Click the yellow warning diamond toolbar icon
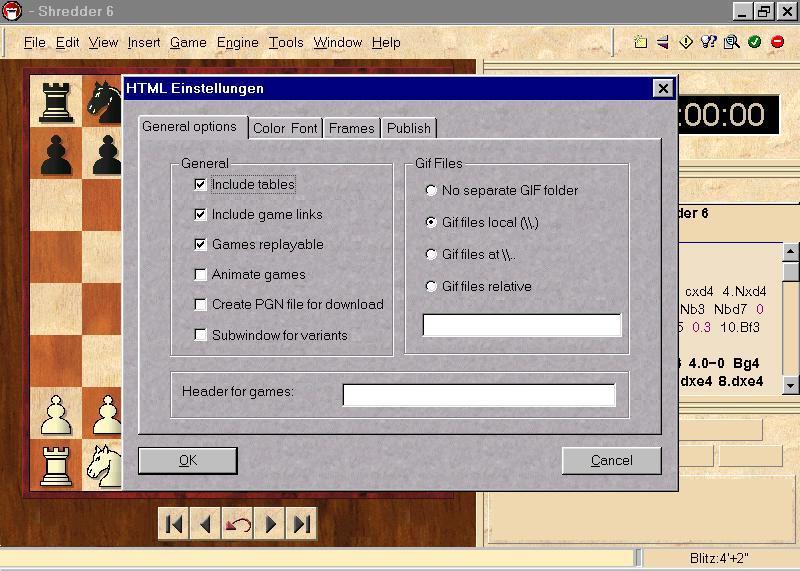 [x=686, y=42]
